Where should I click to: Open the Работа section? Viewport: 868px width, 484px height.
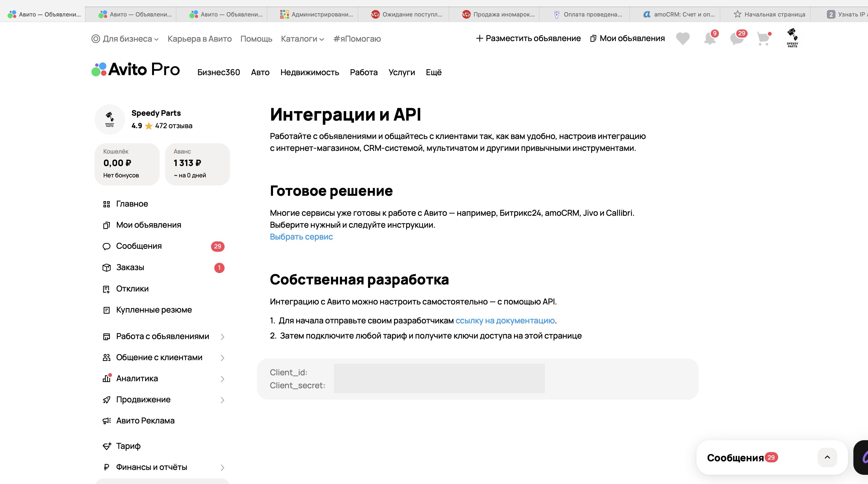click(364, 72)
